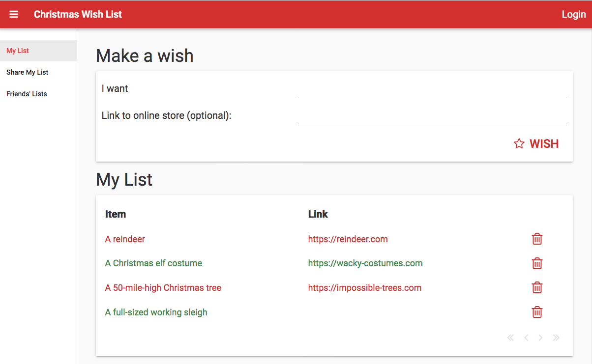
Task: Open the reindeer.com link
Action: tap(348, 239)
